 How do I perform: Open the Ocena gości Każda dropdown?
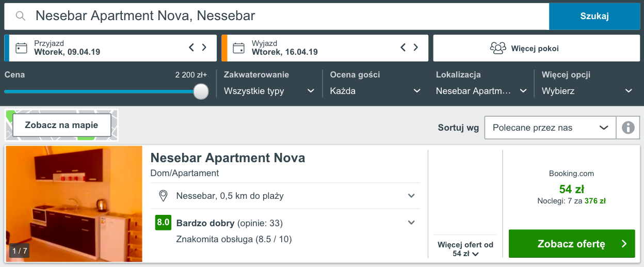(x=375, y=91)
